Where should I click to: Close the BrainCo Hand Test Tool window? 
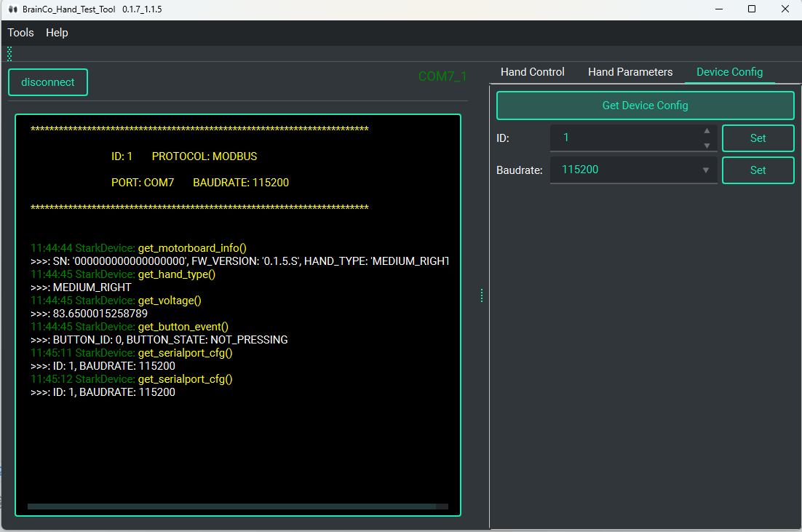[x=785, y=9]
